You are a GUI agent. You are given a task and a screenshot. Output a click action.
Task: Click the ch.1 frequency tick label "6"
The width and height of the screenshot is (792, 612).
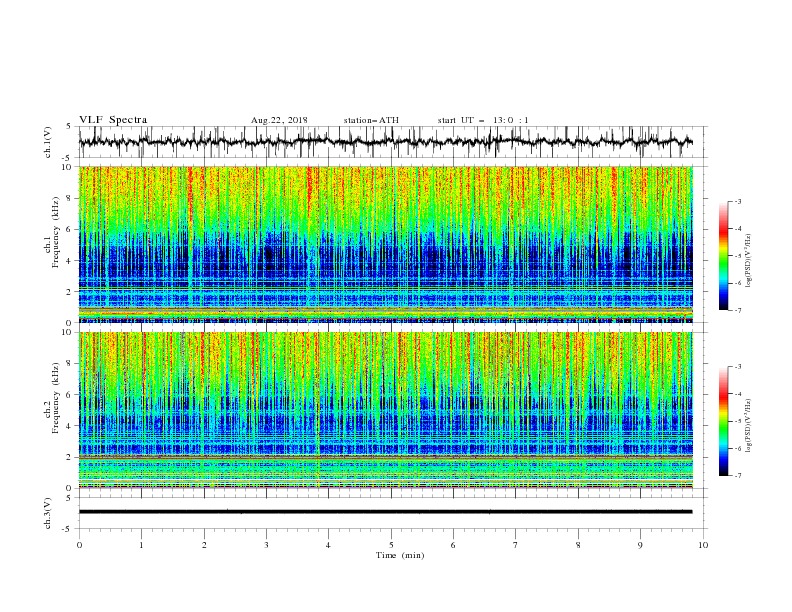[68, 229]
